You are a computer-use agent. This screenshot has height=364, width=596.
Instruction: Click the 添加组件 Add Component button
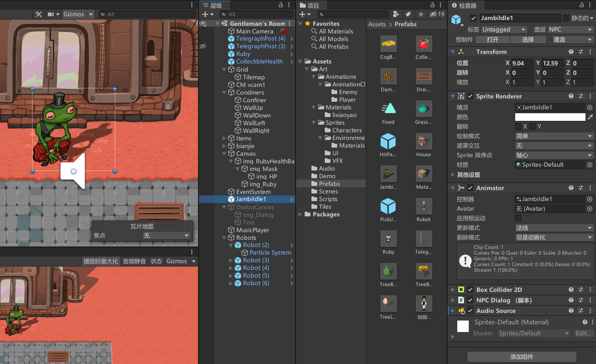(522, 356)
